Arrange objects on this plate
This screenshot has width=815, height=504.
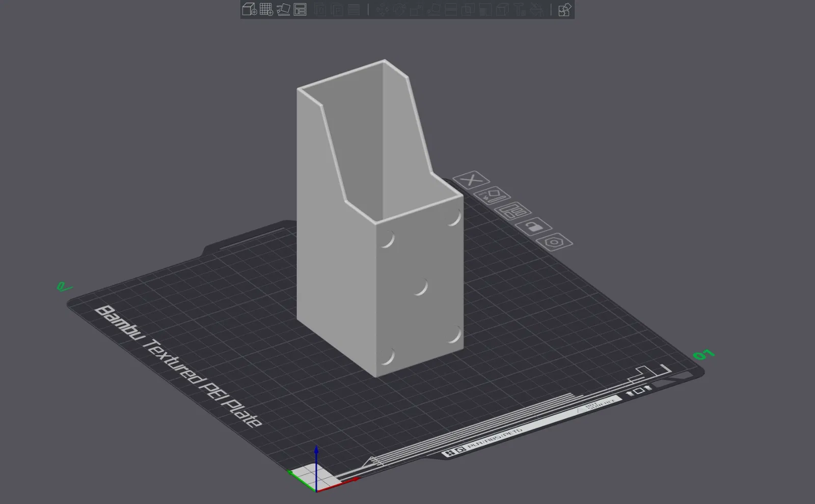click(512, 210)
